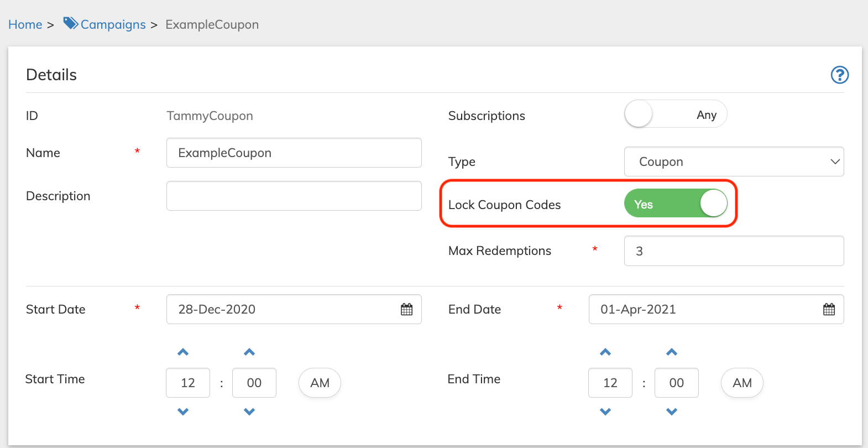Open the help question mark icon
Image resolution: width=868 pixels, height=448 pixels.
click(840, 75)
